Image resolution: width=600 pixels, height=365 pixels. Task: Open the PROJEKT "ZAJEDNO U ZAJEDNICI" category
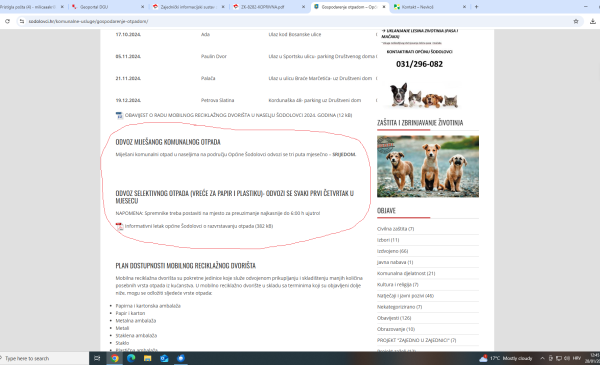(416, 340)
